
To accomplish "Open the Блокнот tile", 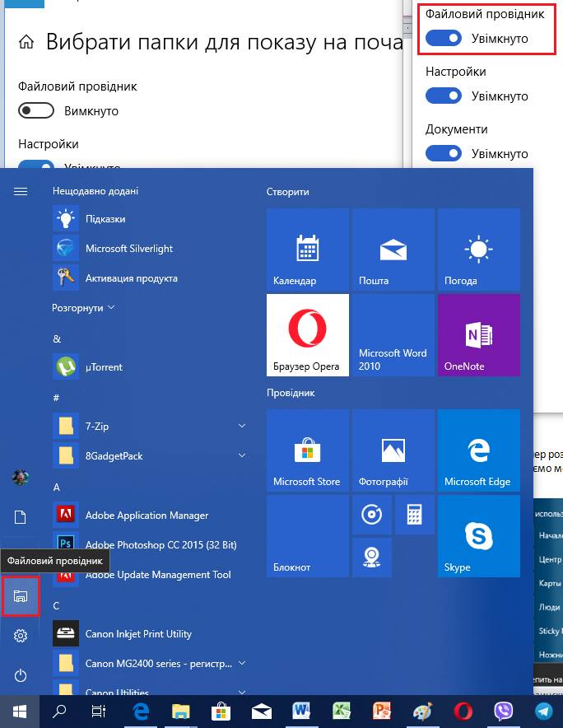I will coord(308,536).
